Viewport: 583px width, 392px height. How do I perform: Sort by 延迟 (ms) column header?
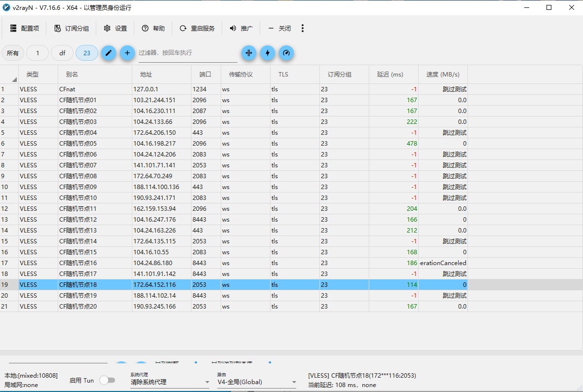(x=390, y=75)
